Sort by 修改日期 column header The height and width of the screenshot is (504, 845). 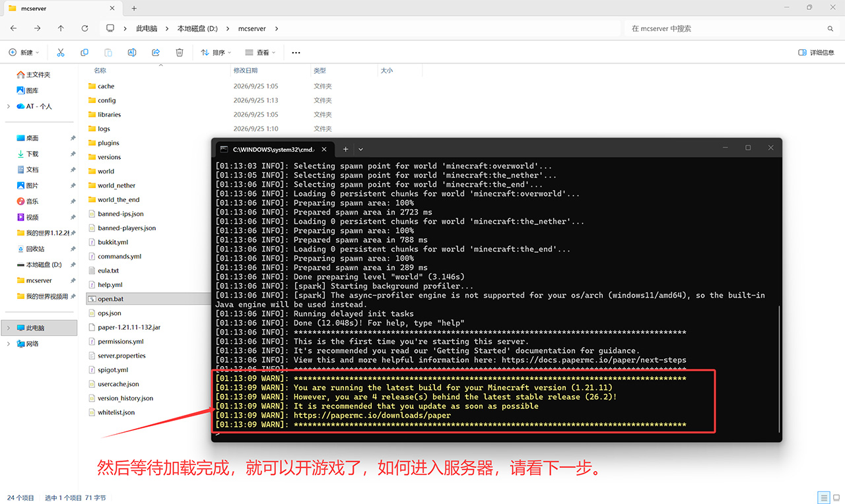pos(245,70)
